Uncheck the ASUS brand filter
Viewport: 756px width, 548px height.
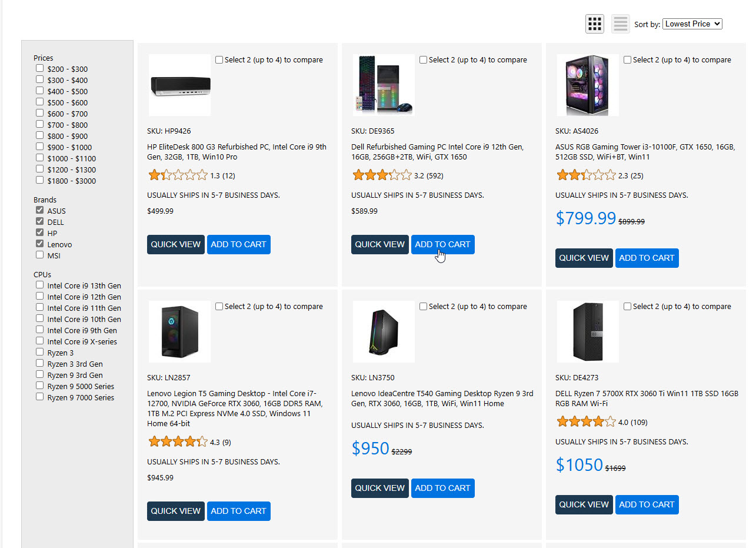point(40,210)
